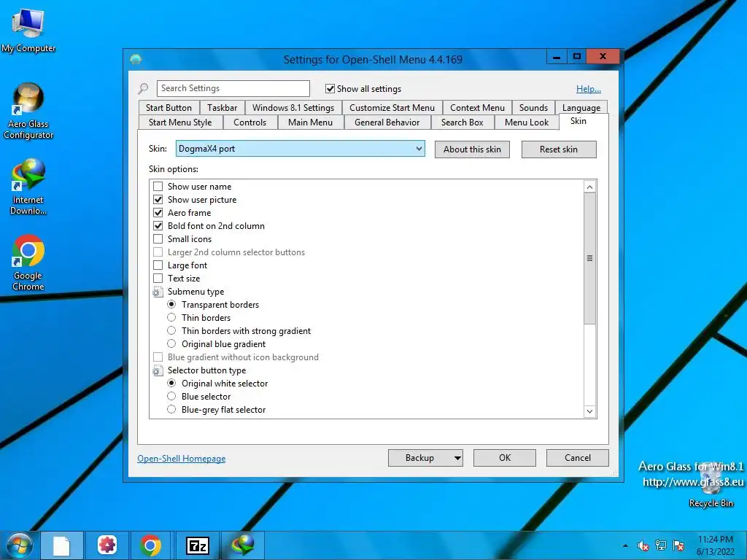The width and height of the screenshot is (747, 560).
Task: Open My Computer desktop icon
Action: pos(28,31)
